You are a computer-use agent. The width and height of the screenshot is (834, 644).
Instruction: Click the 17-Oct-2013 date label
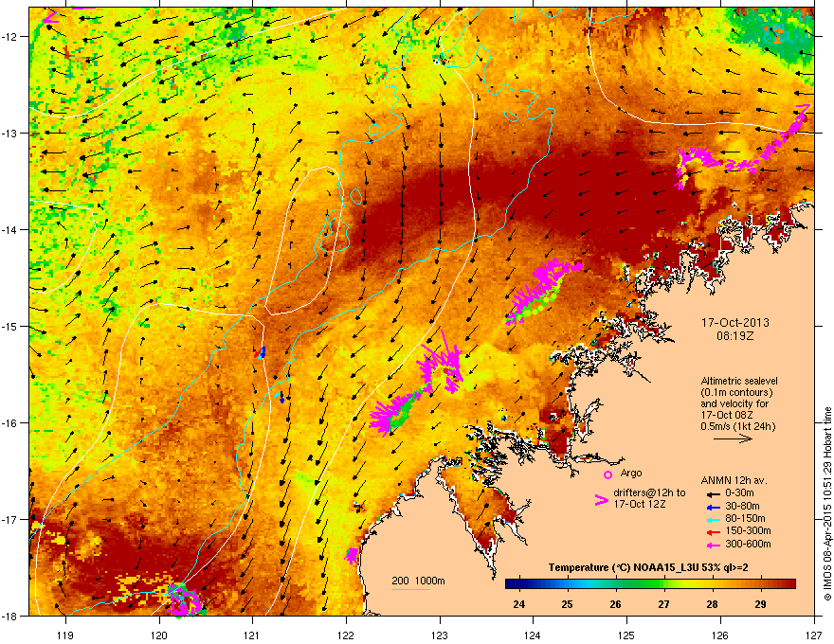[742, 322]
